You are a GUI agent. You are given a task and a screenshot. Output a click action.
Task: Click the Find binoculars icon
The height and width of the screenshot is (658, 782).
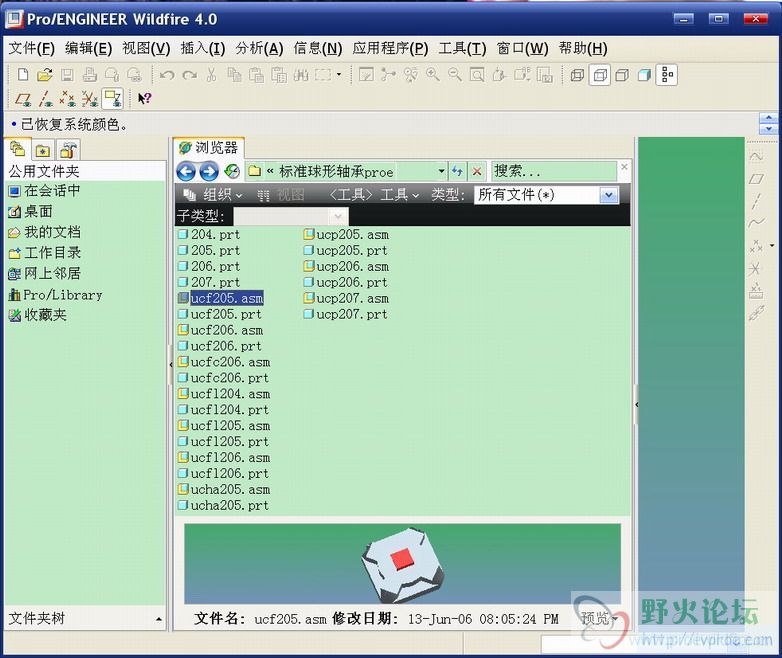301,75
